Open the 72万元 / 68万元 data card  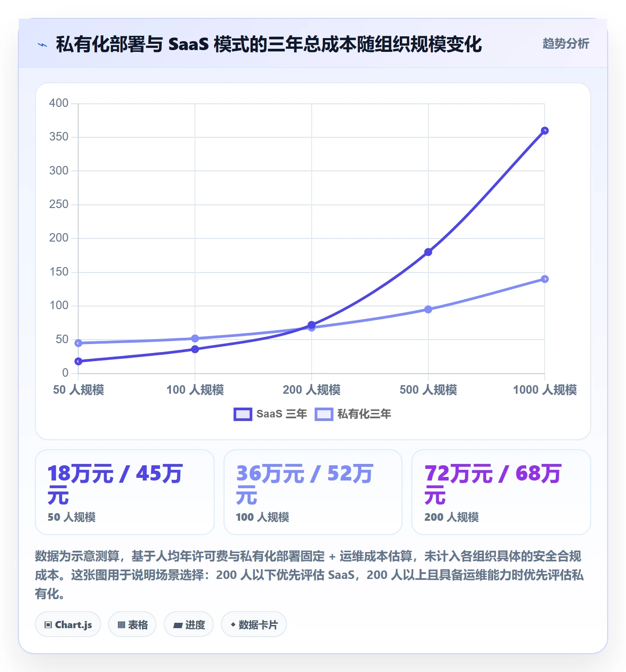point(501,492)
